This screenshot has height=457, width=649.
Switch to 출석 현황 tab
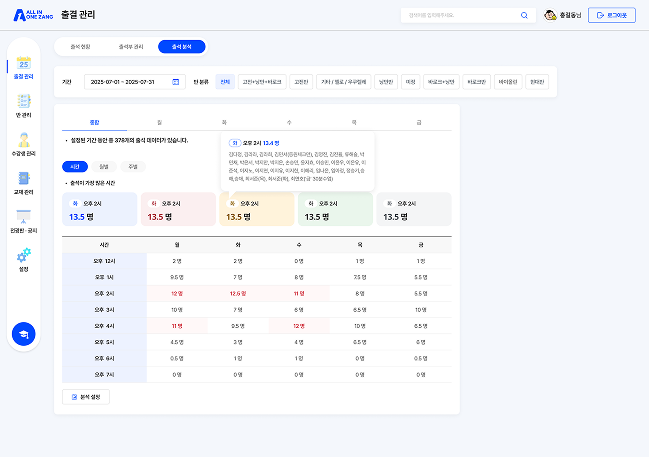(80, 47)
